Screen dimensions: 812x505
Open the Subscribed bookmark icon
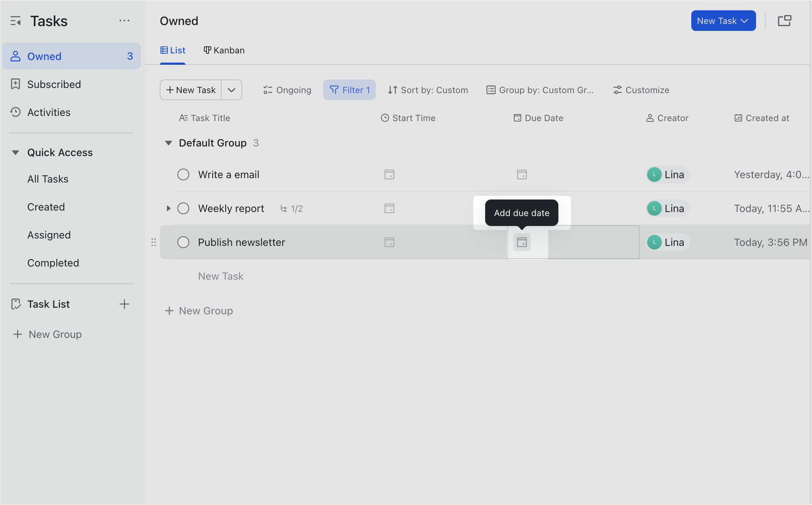coord(15,84)
